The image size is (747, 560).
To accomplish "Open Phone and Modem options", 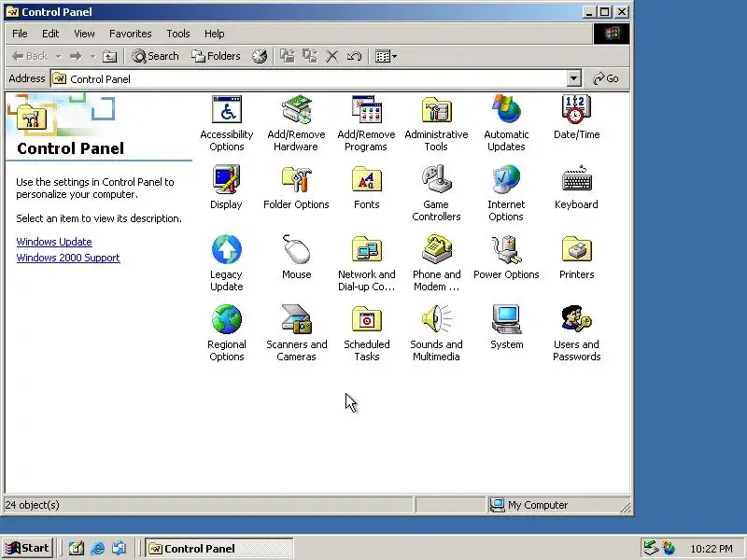I will click(436, 263).
